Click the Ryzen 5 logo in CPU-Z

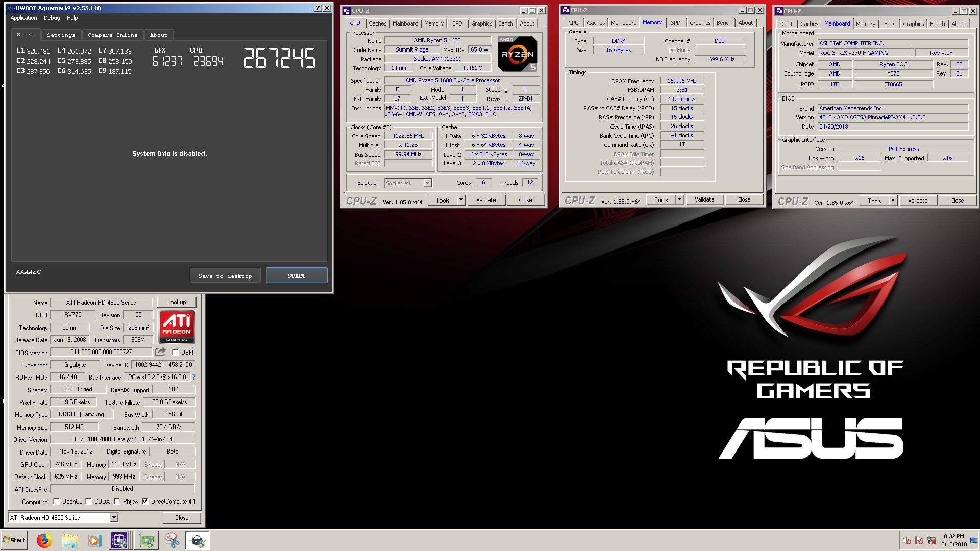pyautogui.click(x=518, y=54)
